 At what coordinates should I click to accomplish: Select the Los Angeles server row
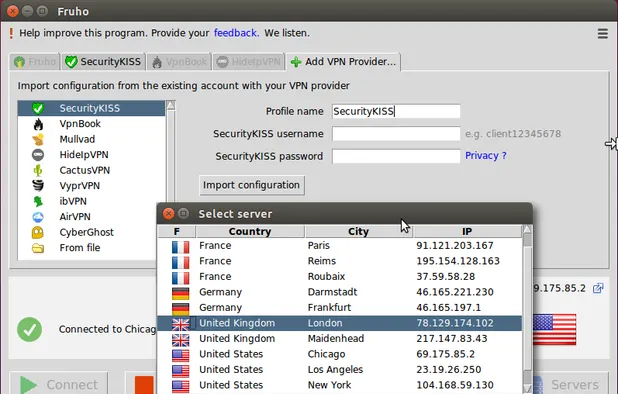tap(339, 370)
